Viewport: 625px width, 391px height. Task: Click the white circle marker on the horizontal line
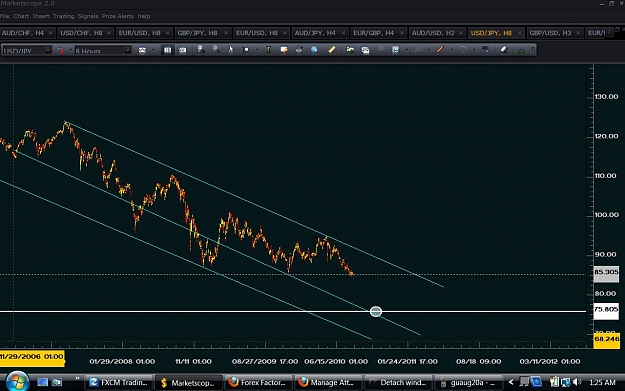coord(376,311)
